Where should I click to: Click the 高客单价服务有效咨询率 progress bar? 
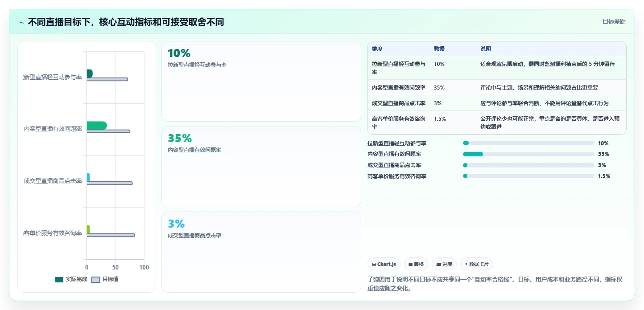pyautogui.click(x=528, y=176)
